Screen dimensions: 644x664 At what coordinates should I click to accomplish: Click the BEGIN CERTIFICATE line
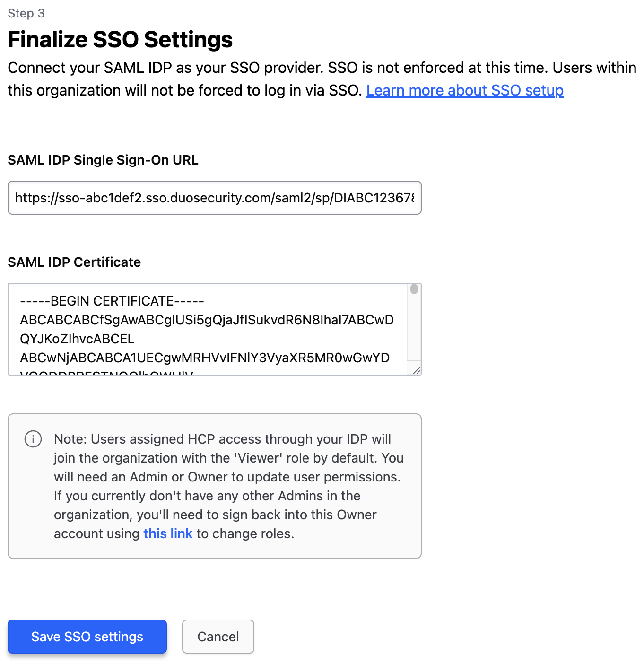tap(112, 301)
